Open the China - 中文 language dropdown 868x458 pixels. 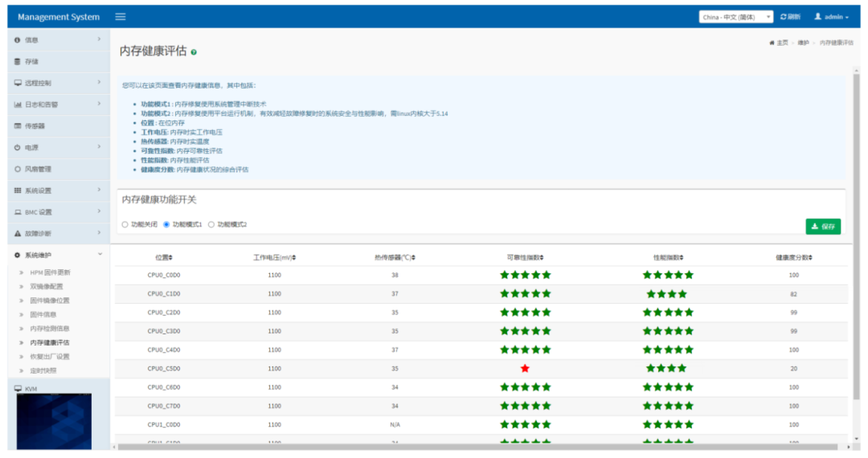(x=736, y=17)
